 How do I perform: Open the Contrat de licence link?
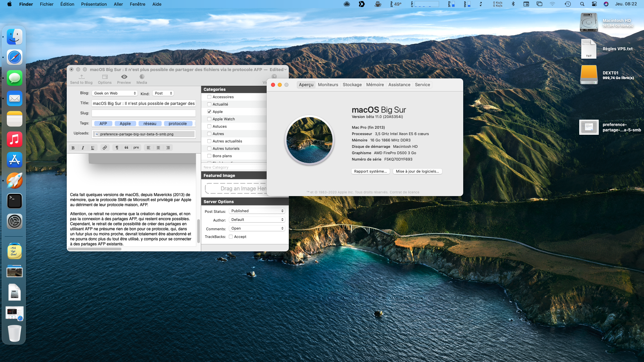[x=404, y=192]
